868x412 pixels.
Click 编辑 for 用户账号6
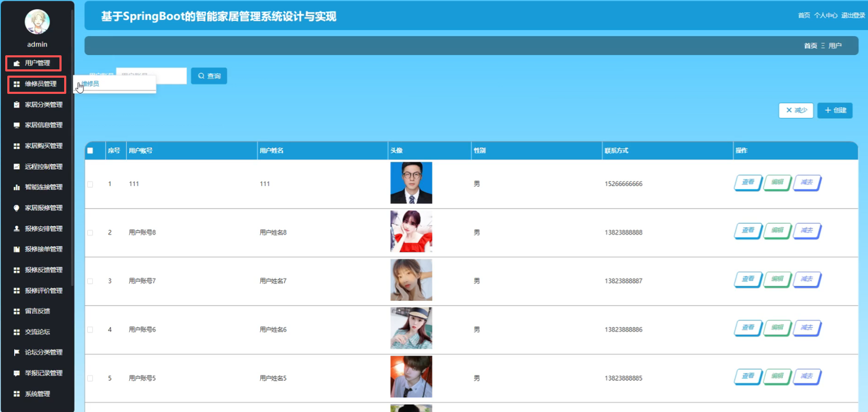(777, 328)
